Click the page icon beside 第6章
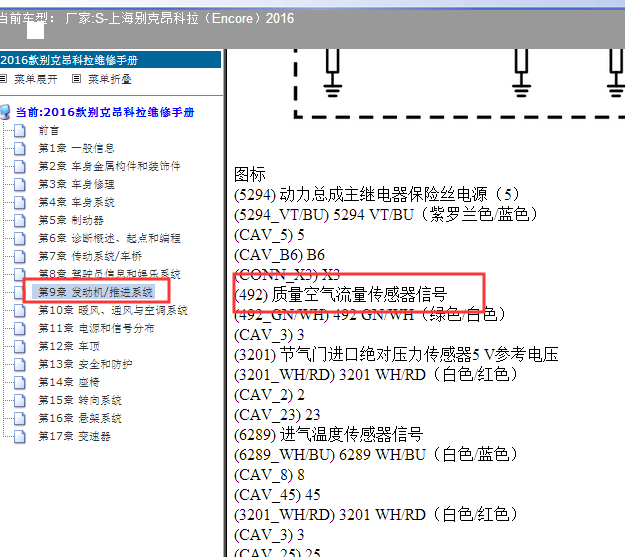The width and height of the screenshot is (625, 557). point(19,238)
